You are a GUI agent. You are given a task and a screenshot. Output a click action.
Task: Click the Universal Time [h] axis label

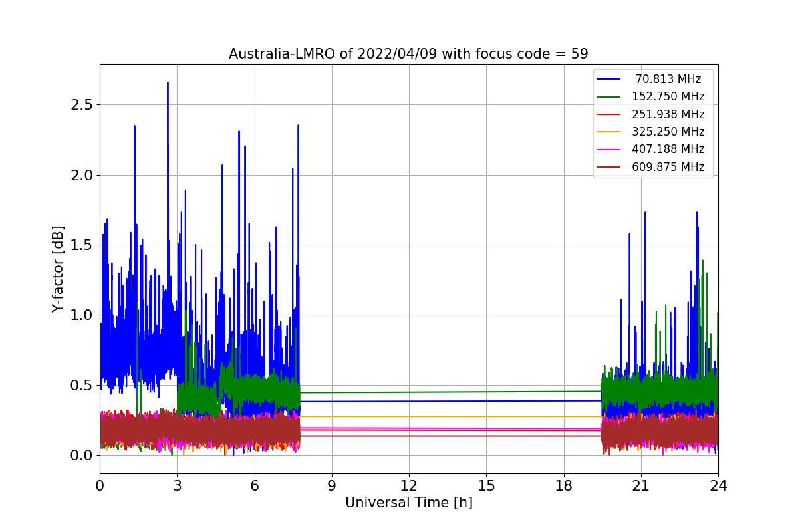[x=408, y=503]
